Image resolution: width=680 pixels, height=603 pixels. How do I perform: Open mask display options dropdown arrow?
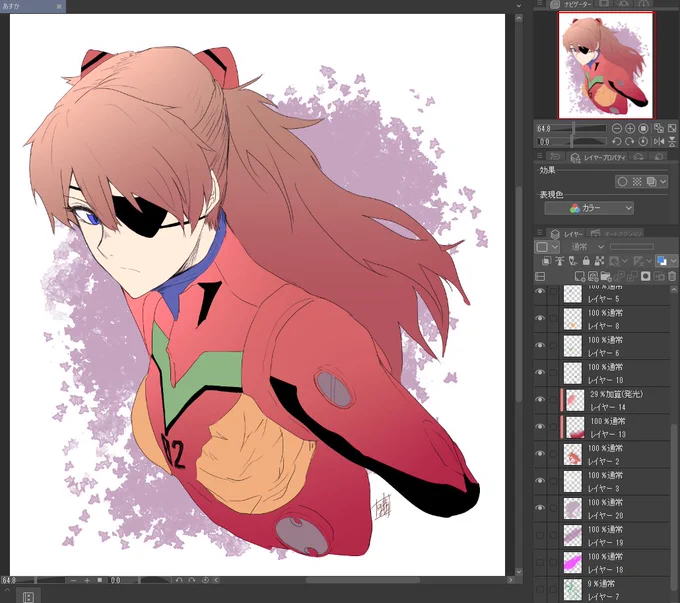coord(624,261)
